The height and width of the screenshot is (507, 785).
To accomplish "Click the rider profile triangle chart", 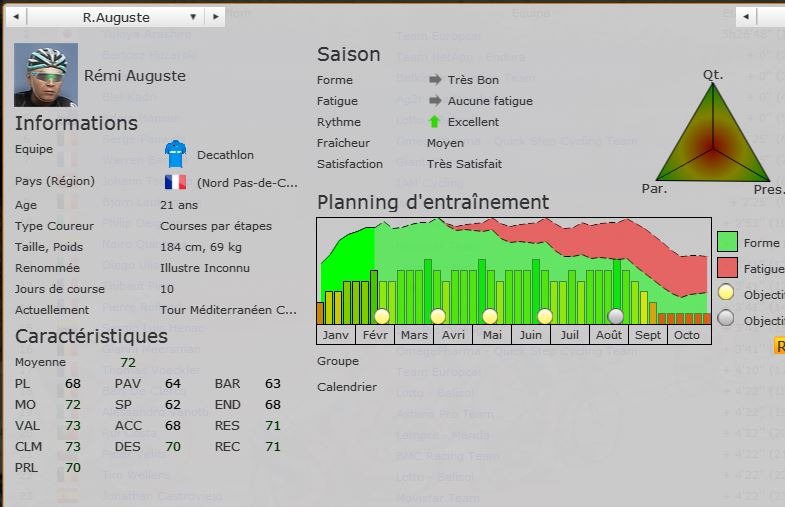I will click(712, 133).
